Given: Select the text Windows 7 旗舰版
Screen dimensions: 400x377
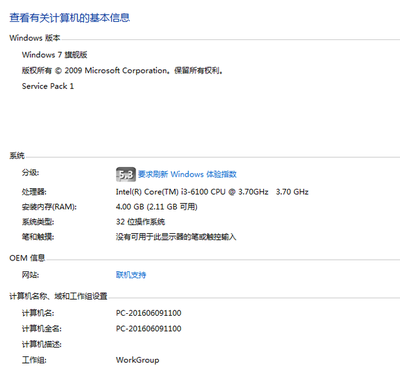Looking at the screenshot, I should coord(55,55).
